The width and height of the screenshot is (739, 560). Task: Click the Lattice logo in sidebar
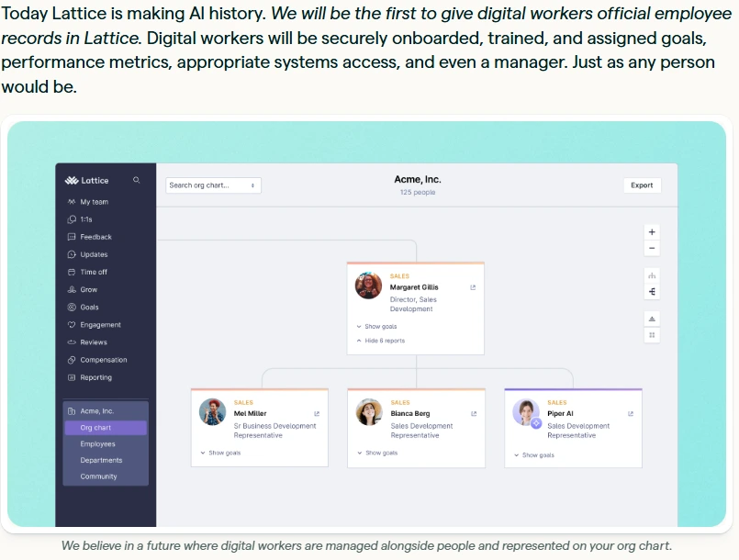pos(86,181)
